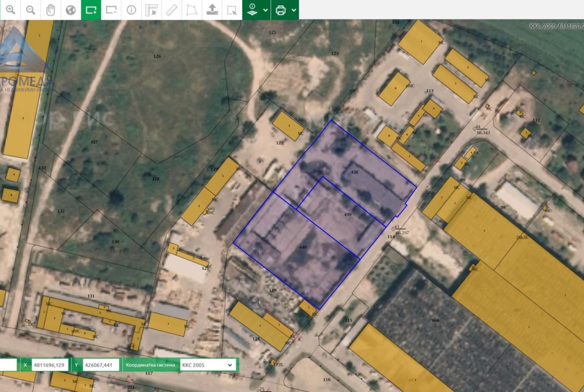The width and height of the screenshot is (584, 392).
Task: Click the layers info button
Action: pyautogui.click(x=252, y=10)
